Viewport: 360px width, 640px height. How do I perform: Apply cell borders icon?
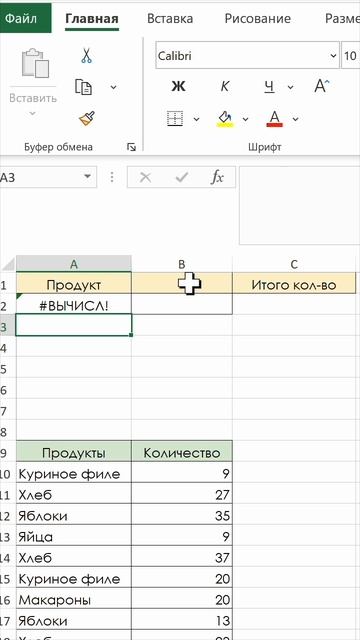tap(175, 118)
